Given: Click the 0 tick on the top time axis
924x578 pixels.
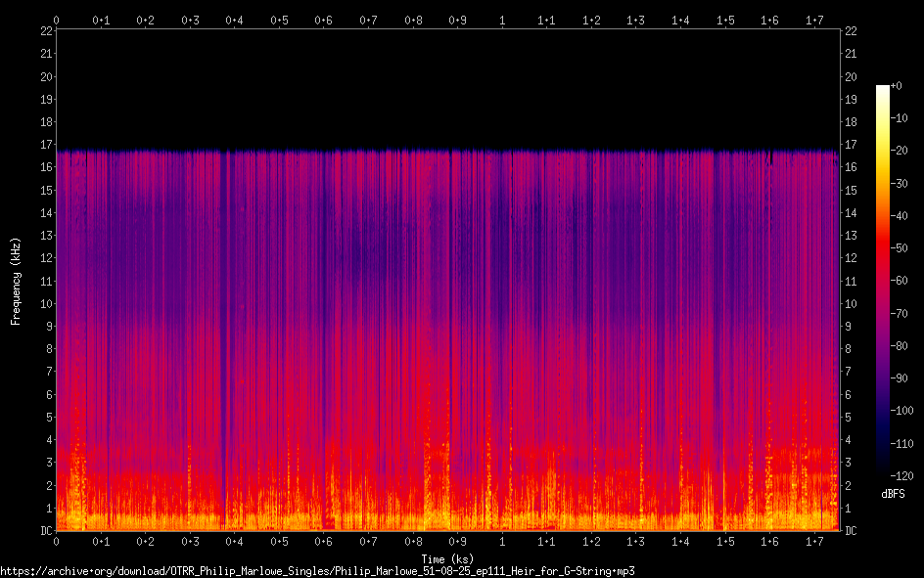Looking at the screenshot, I should [57, 20].
